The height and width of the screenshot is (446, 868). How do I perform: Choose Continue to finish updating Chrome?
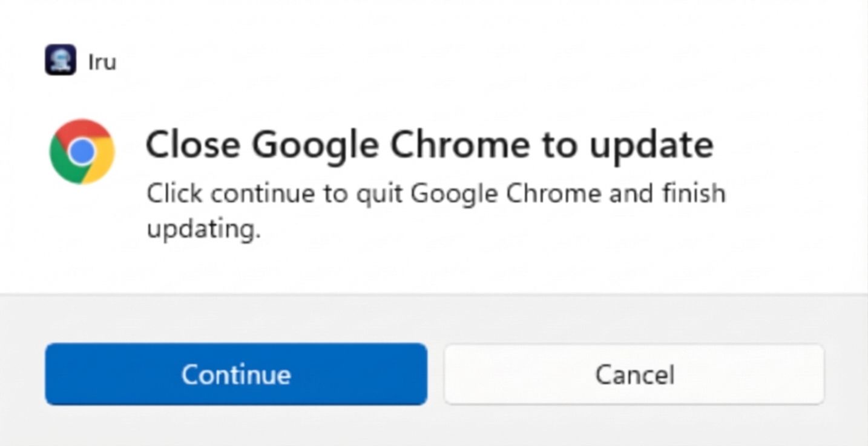[236, 374]
